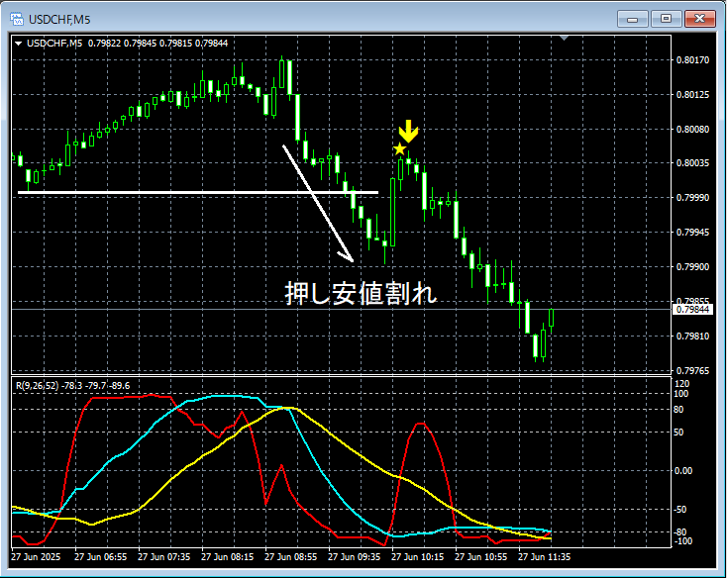Click the USDCHF,M5 chart window icon

17,19
